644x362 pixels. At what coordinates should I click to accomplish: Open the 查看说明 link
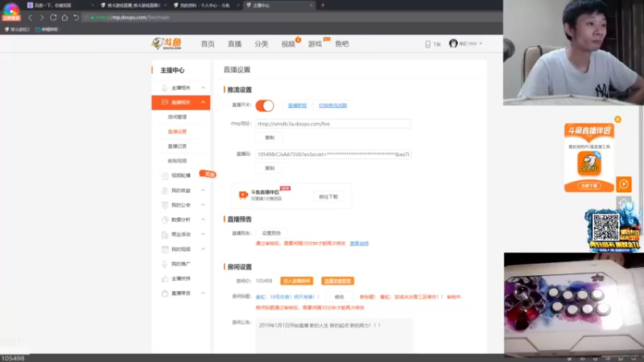[x=359, y=244]
